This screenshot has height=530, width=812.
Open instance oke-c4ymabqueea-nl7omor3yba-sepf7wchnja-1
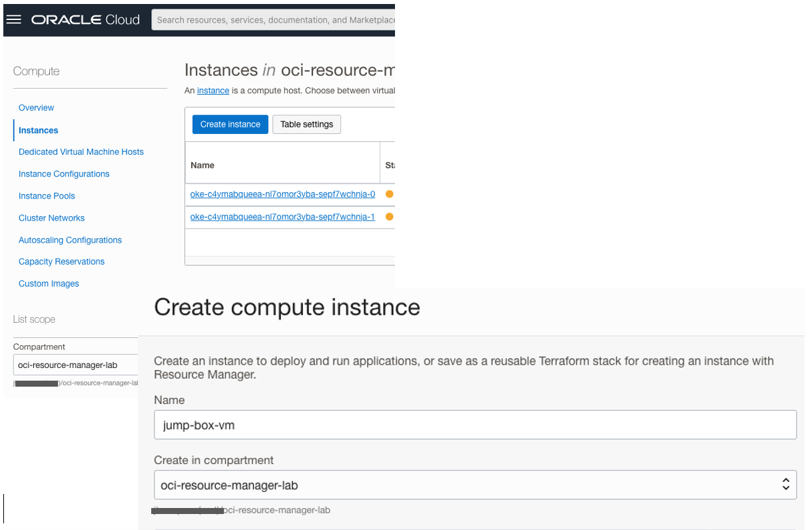(x=282, y=216)
